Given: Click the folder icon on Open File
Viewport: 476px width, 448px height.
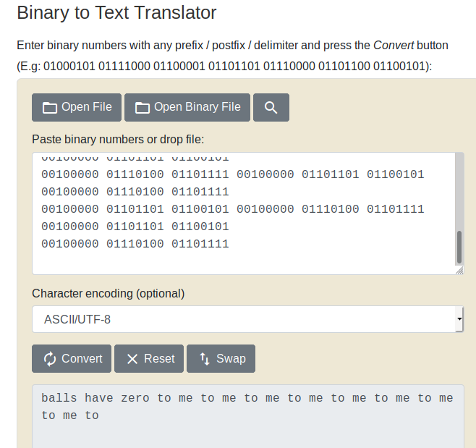Looking at the screenshot, I should click(49, 108).
